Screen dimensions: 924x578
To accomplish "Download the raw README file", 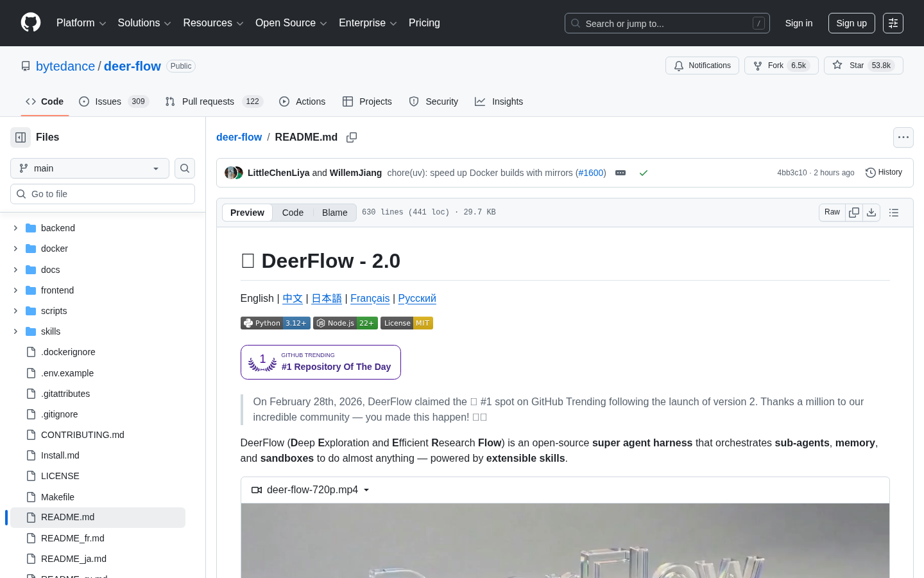I will point(871,212).
